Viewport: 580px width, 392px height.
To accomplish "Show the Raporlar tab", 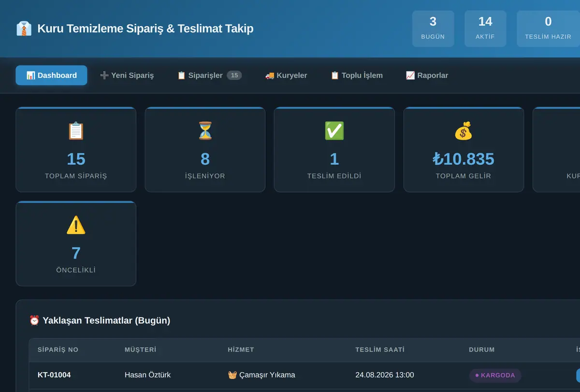I will click(427, 75).
